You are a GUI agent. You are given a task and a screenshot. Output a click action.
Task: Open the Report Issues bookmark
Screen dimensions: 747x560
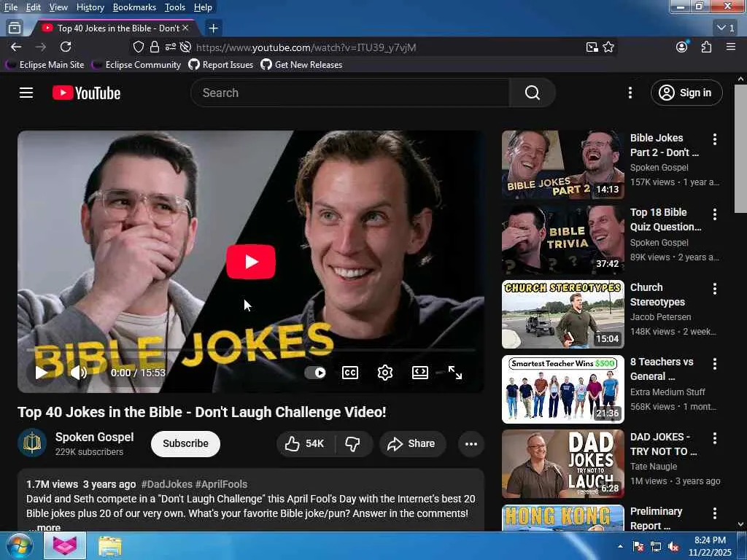(x=221, y=65)
